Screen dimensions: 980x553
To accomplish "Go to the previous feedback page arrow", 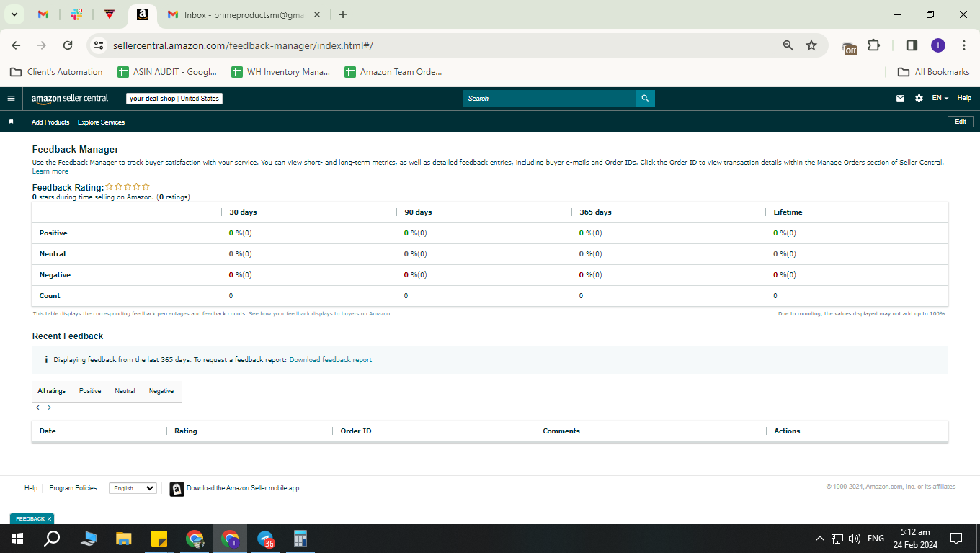I will tap(38, 408).
